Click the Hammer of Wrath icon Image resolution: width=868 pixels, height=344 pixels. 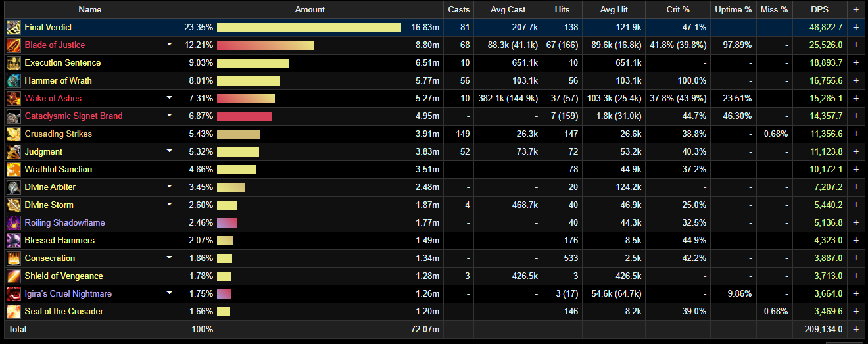(14, 81)
